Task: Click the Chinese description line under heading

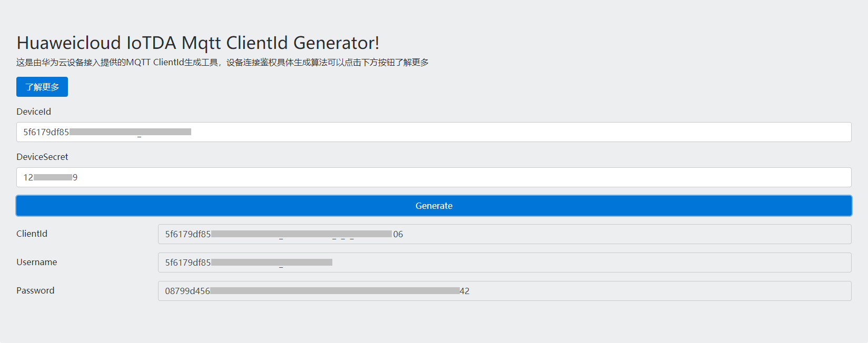Action: point(222,62)
